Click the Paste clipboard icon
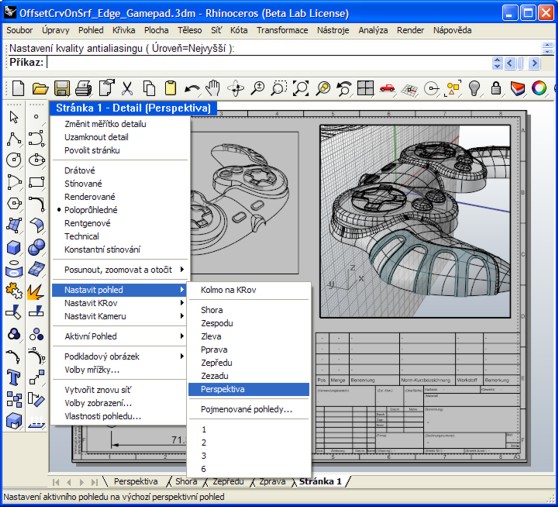Viewport: 558px width, 507px height. [170, 88]
